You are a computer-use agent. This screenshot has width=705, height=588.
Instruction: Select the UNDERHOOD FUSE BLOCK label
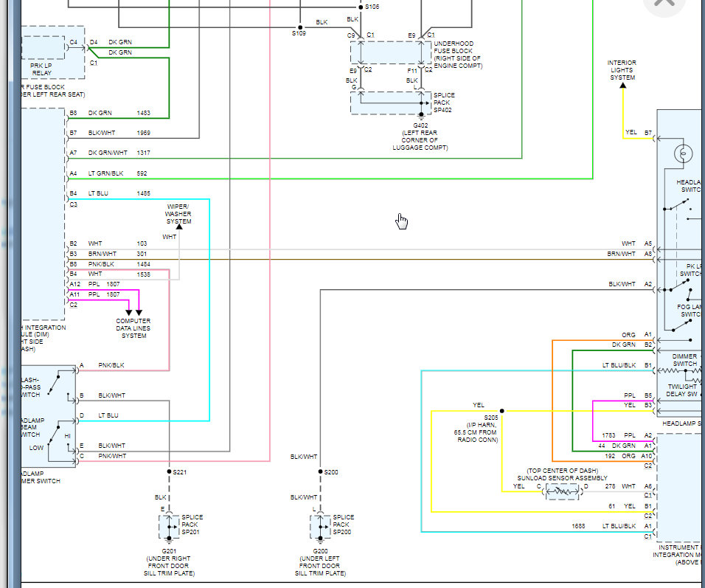[458, 55]
